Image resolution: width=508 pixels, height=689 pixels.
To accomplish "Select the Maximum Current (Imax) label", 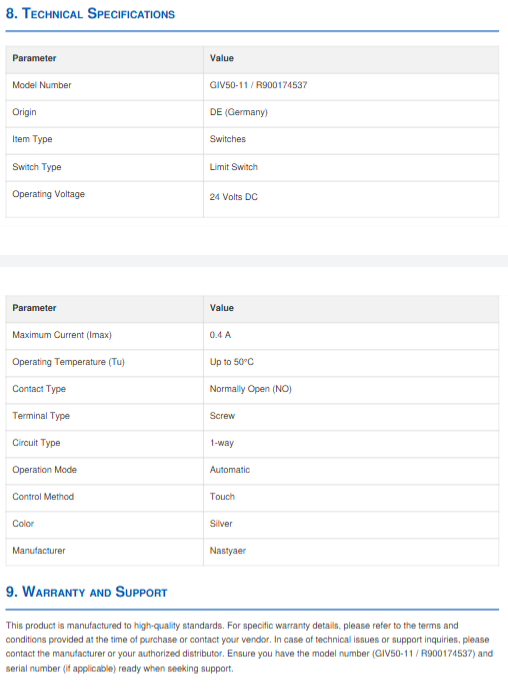I will click(62, 335).
